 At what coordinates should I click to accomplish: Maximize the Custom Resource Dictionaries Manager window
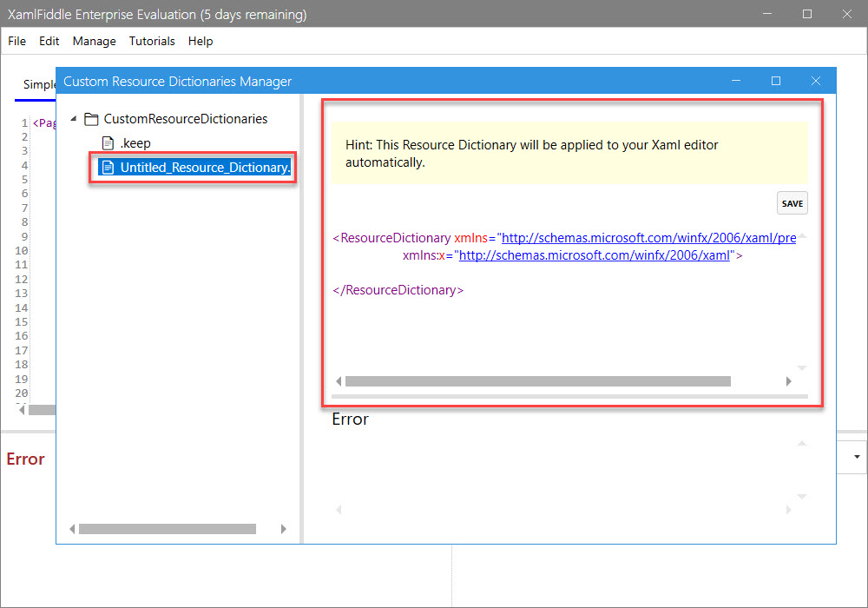(775, 81)
